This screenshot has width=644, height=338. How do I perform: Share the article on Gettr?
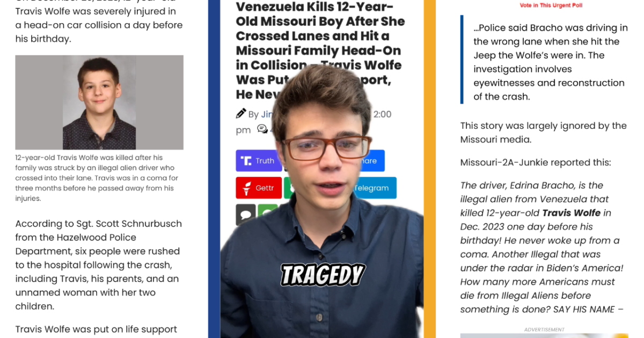259,188
